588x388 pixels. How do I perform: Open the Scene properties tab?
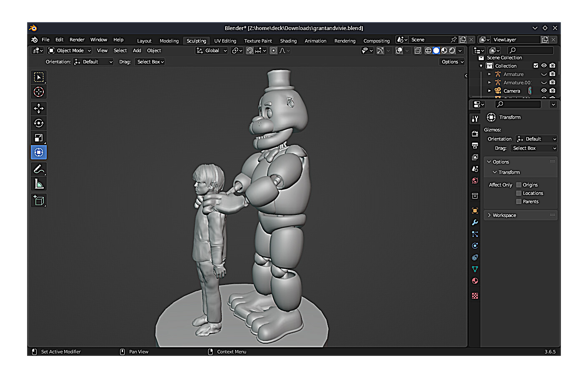(x=475, y=169)
